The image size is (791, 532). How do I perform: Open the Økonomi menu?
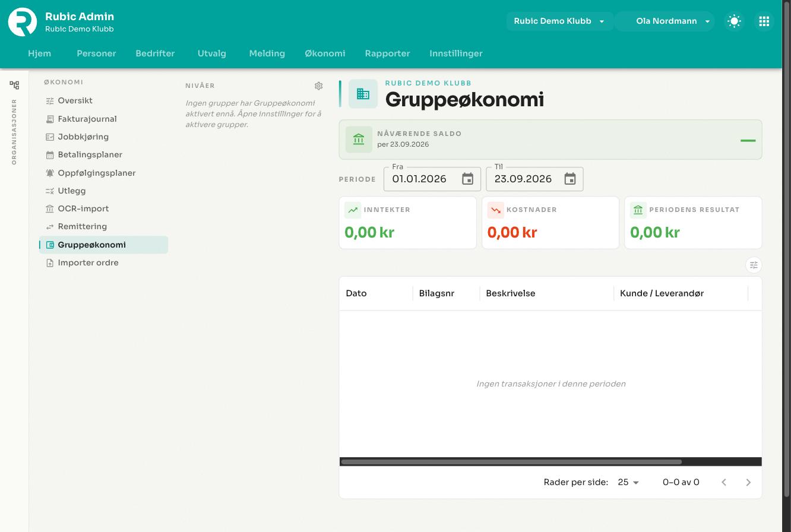[x=325, y=53]
